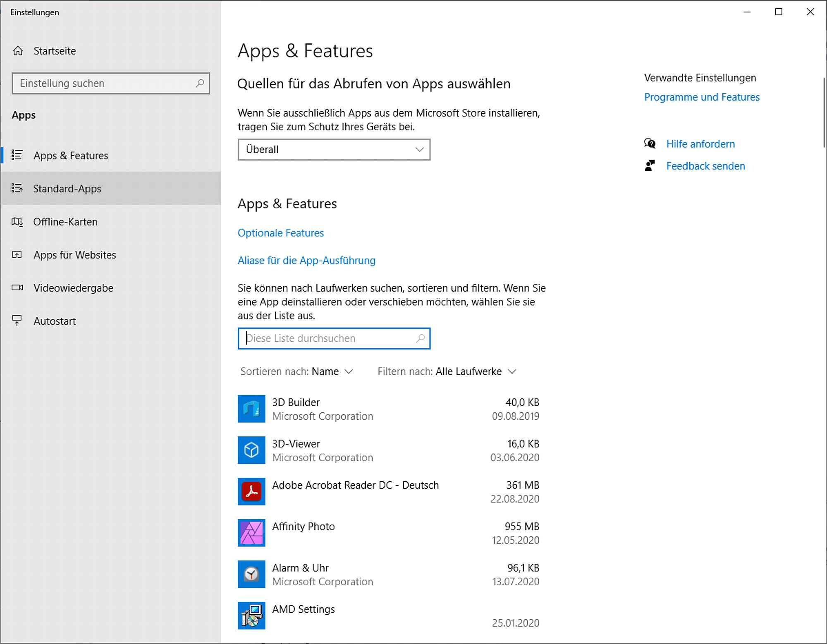Click the Adobe Acrobat Reader DC icon

tap(251, 491)
